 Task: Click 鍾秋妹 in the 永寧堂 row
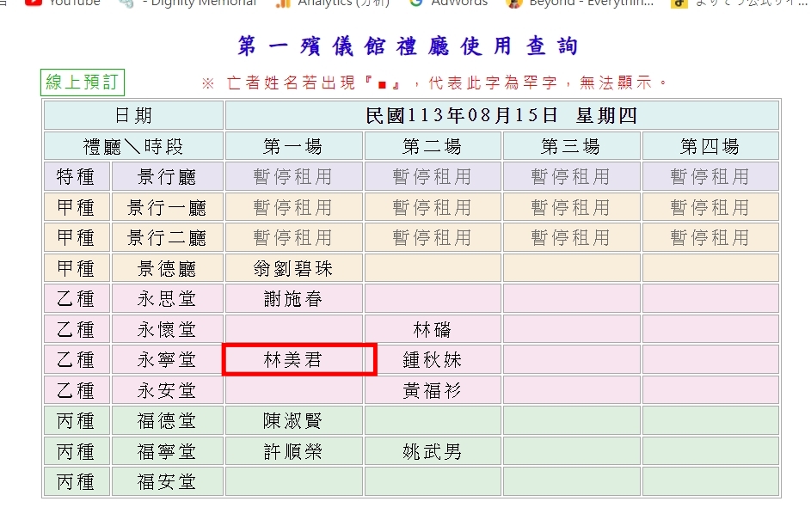pos(433,360)
